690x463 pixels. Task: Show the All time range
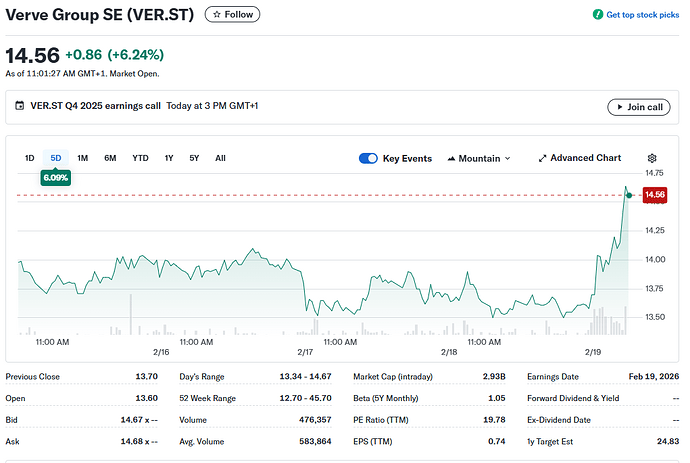220,158
